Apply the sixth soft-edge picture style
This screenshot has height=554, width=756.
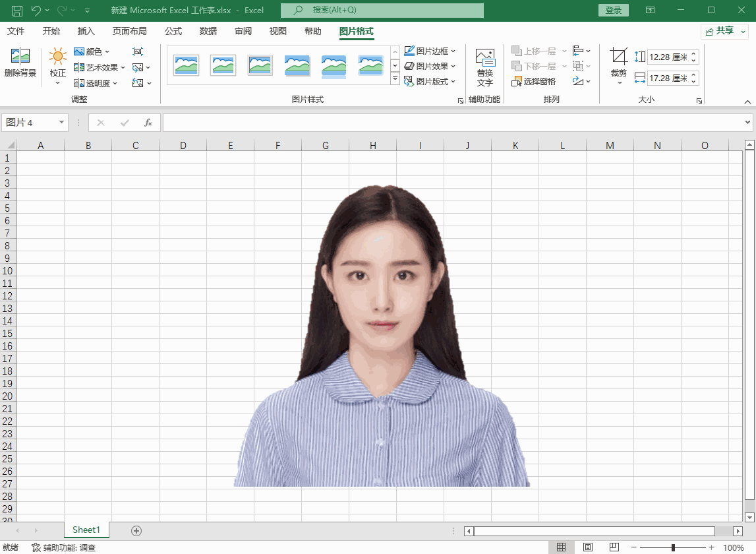coord(371,65)
